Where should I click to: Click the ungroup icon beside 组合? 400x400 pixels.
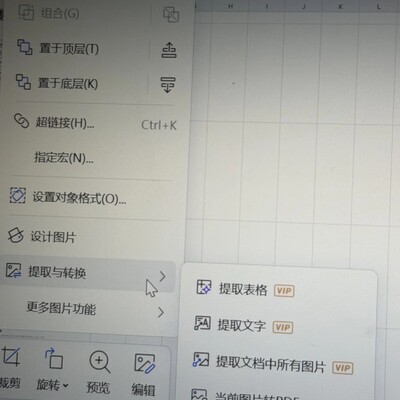[171, 14]
